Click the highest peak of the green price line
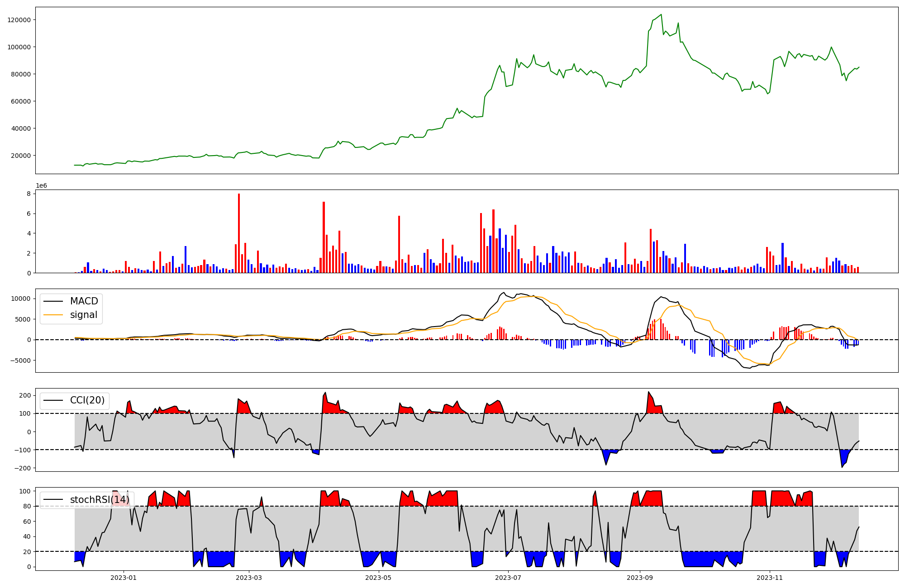Image resolution: width=905 pixels, height=588 pixels. 661,14
